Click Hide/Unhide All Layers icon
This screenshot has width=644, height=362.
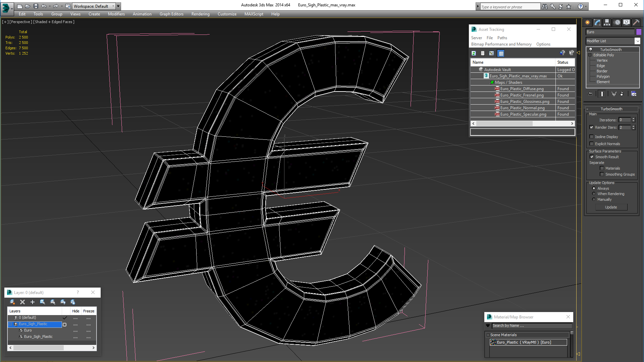(63, 302)
